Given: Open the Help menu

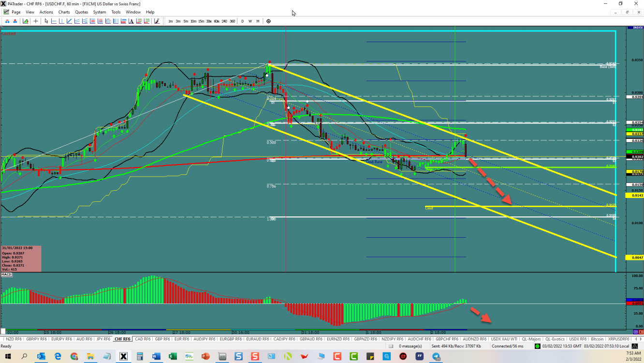Looking at the screenshot, I should (150, 12).
